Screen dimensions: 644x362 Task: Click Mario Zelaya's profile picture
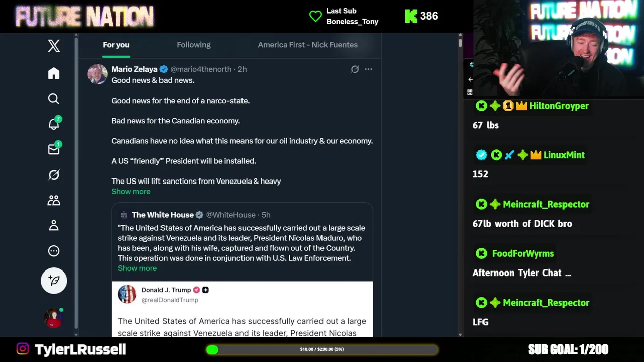click(x=97, y=74)
